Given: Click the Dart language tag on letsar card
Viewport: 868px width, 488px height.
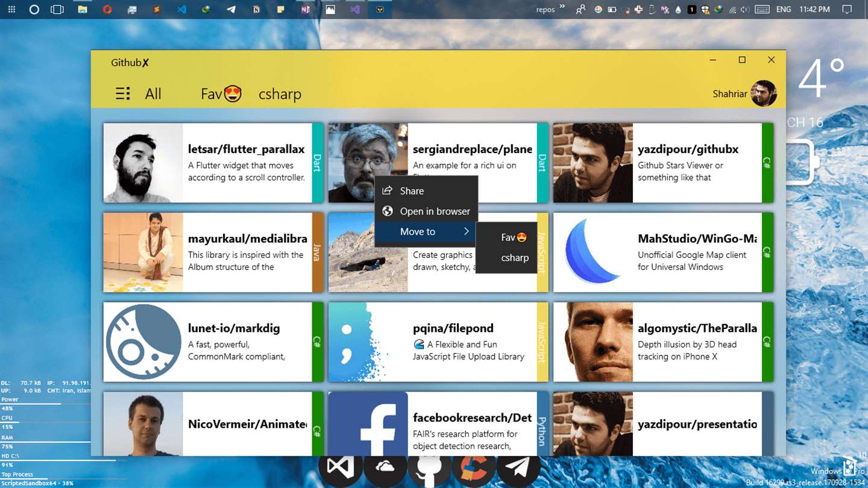Looking at the screenshot, I should (x=317, y=163).
